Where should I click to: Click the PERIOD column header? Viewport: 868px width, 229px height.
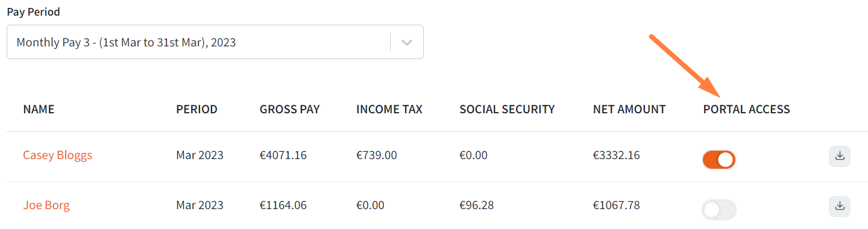[197, 110]
